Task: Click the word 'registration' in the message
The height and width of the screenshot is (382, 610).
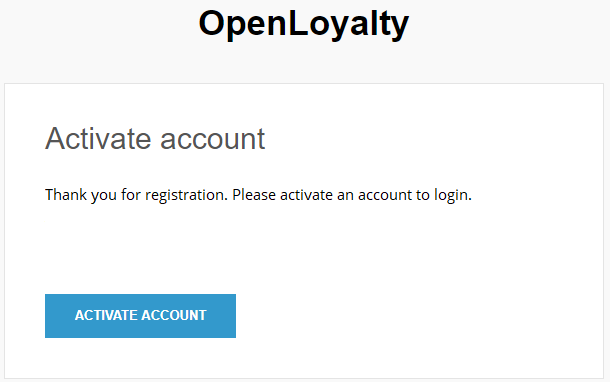Action: tap(185, 195)
